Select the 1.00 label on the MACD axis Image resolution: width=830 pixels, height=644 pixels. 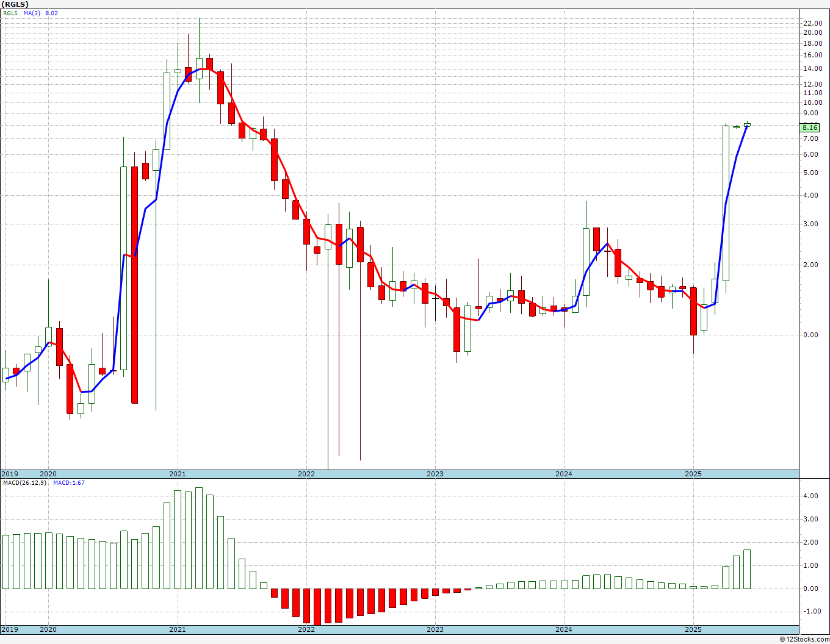810,565
